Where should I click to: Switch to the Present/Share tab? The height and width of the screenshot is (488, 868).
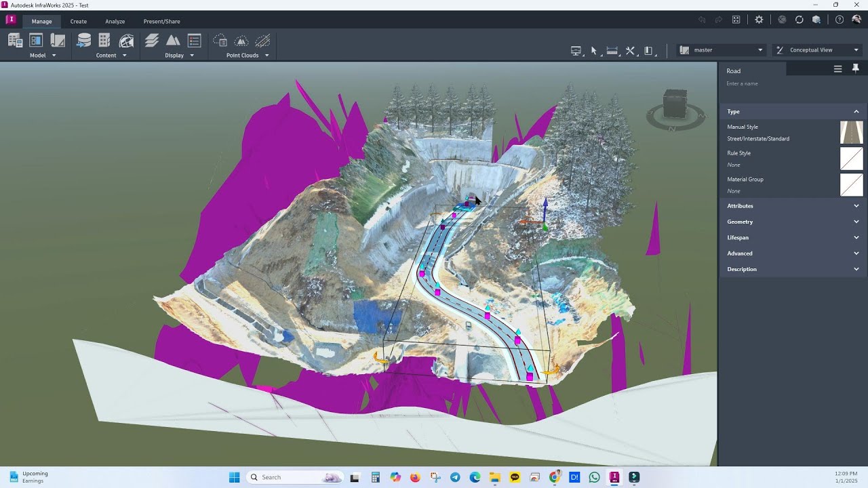(x=161, y=22)
